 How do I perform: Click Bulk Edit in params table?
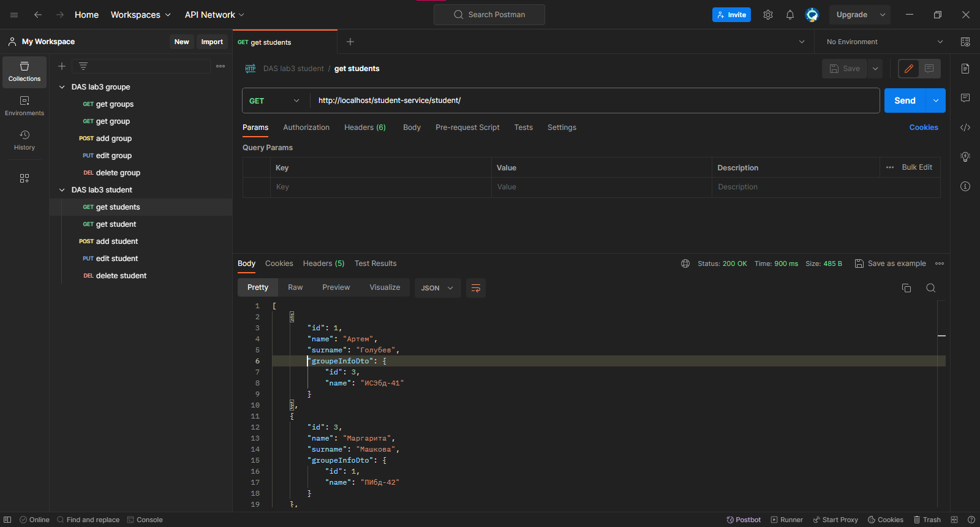pos(917,167)
